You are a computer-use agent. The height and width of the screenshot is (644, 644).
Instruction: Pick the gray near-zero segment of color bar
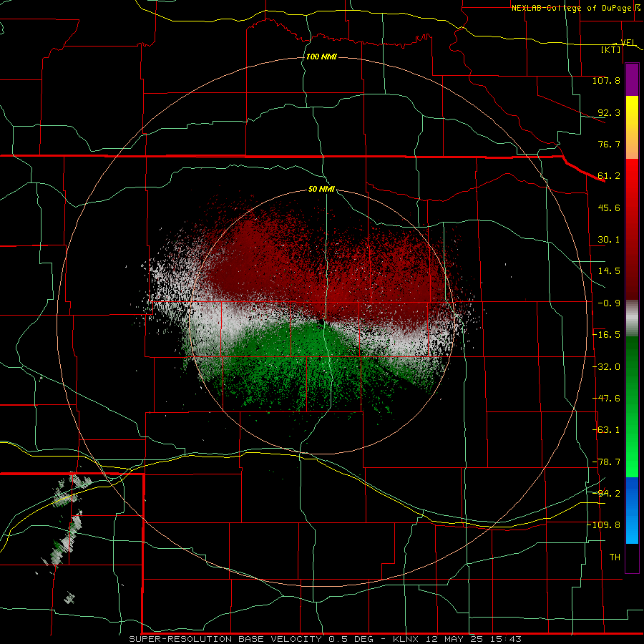point(632,318)
